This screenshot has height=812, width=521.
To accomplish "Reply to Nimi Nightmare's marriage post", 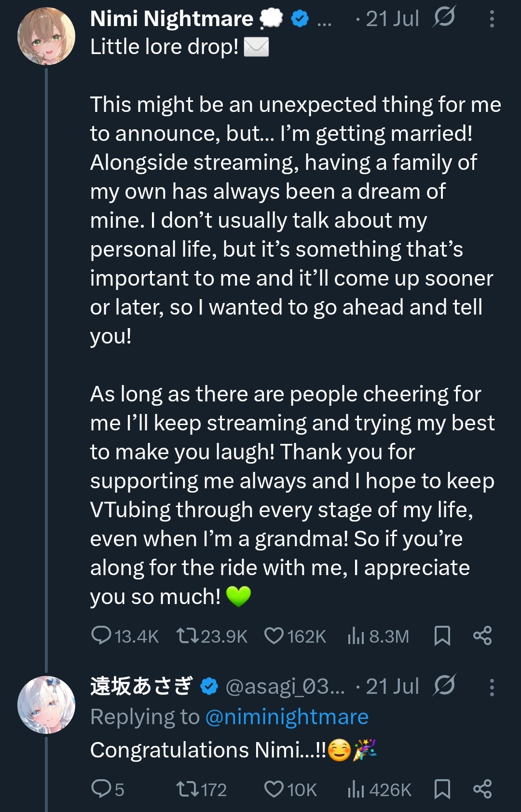I will click(101, 635).
